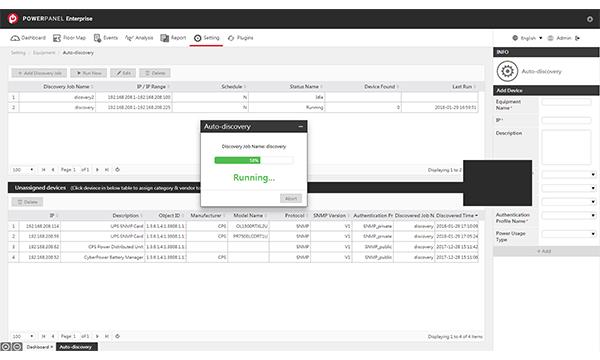Open the Authentication Profile Name dropdown
600x360 pixels.
(569, 216)
